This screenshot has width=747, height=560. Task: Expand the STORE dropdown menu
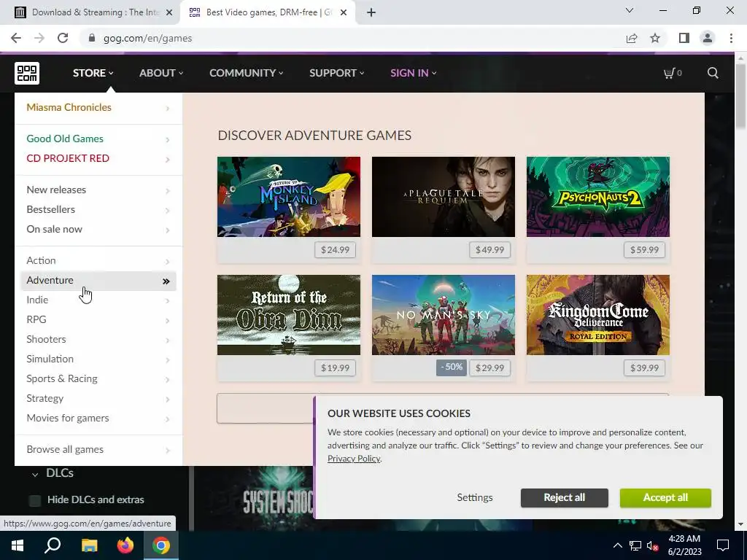[x=93, y=73]
